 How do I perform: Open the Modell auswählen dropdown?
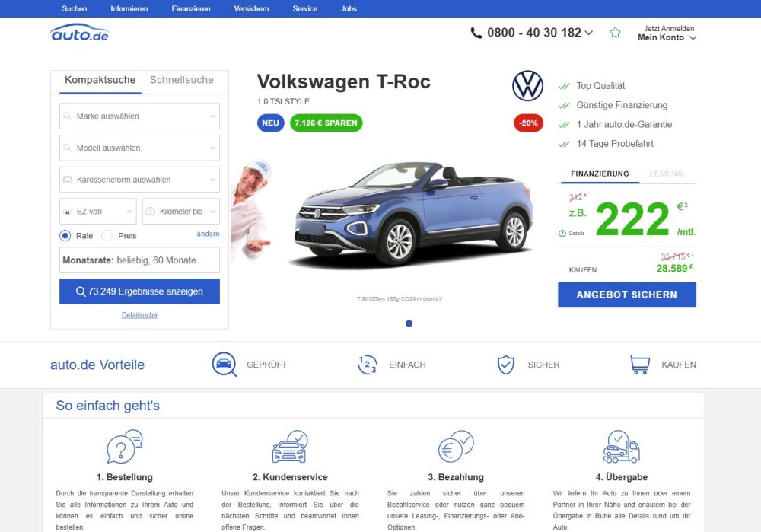coord(139,148)
